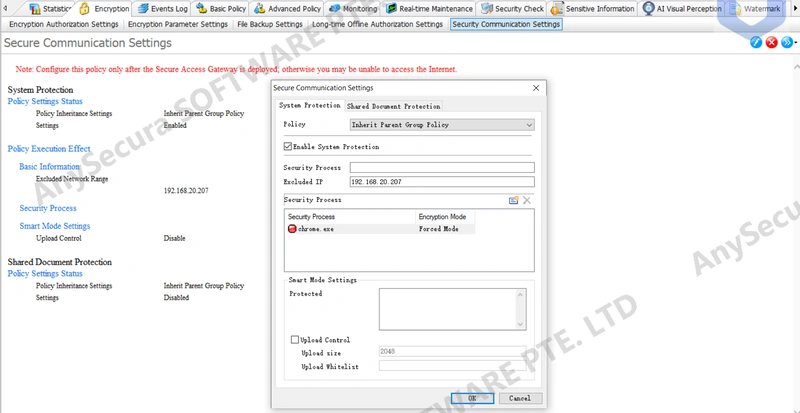Open Policy Settings Status under Shared Document Protection
800x413 pixels.
pos(45,273)
